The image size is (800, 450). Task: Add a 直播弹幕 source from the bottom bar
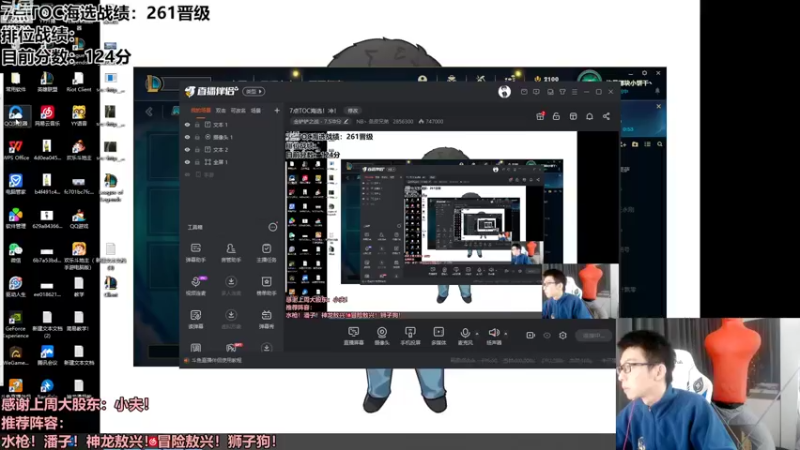tap(353, 336)
